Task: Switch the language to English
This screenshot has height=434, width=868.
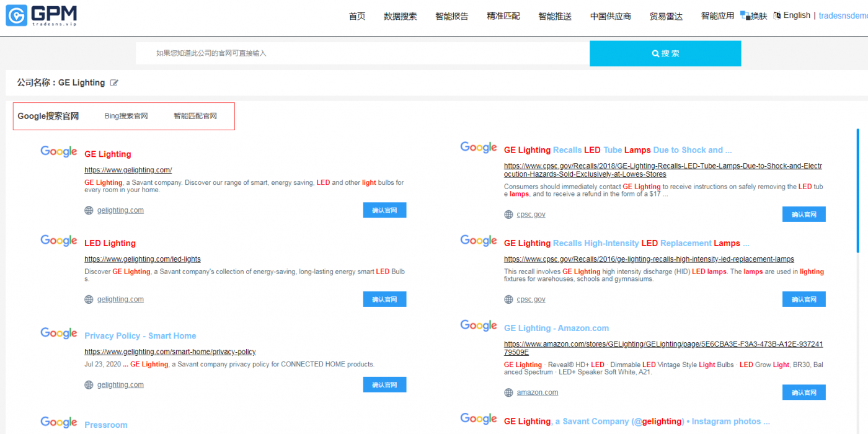Action: pos(797,15)
